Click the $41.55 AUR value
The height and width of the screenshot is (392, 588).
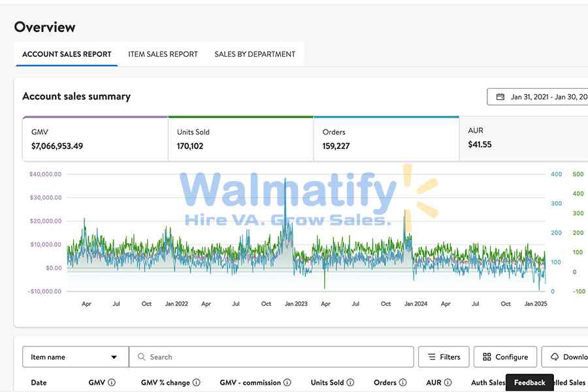click(480, 144)
